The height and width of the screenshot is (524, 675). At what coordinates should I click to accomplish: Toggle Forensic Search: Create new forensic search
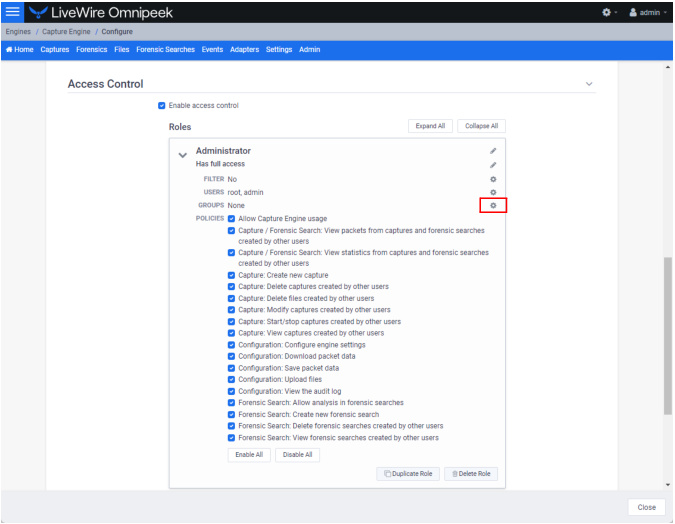pos(231,415)
